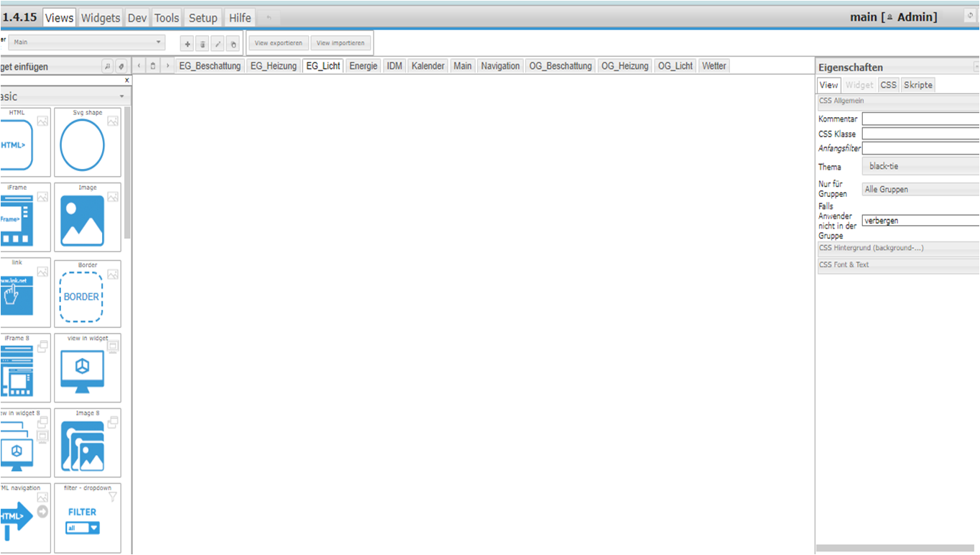Open the Thema black-tie dropdown
The width and height of the screenshot is (980, 555).
[920, 166]
